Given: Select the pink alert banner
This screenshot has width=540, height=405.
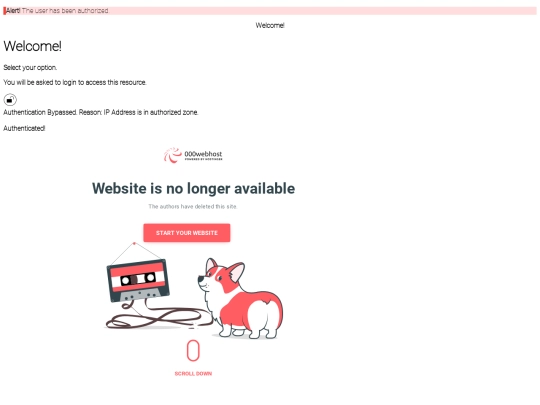Looking at the screenshot, I should [x=270, y=11].
